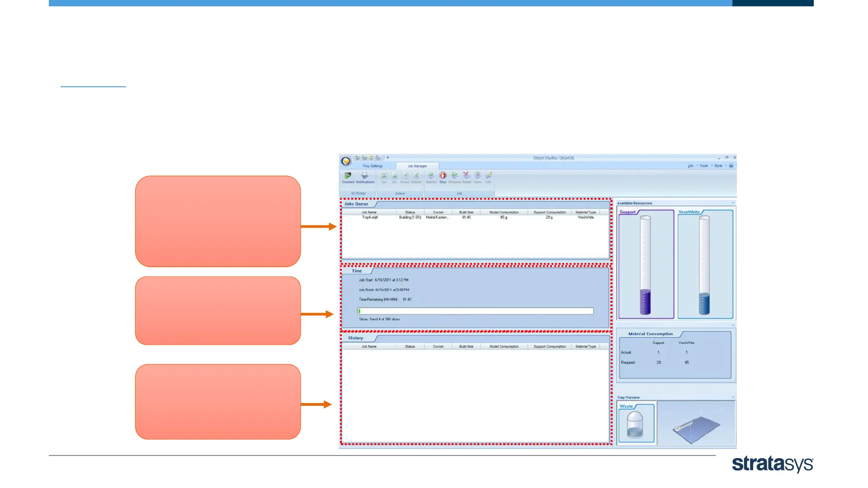
Task: Click the build progress bar
Action: coord(475,311)
